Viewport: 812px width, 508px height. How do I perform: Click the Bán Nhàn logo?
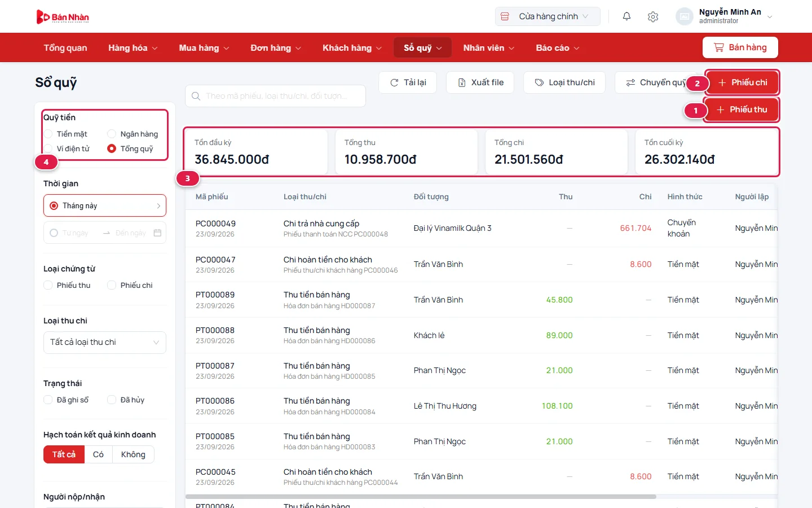63,17
